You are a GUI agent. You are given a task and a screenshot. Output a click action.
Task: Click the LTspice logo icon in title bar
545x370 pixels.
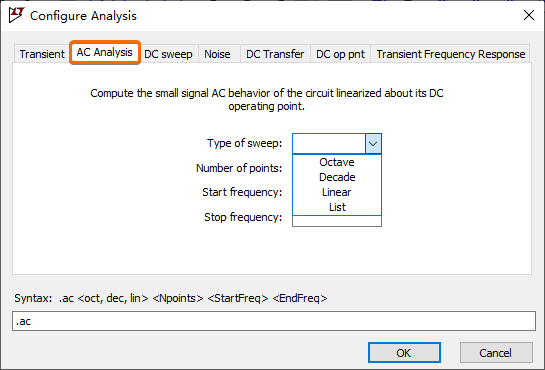point(16,15)
